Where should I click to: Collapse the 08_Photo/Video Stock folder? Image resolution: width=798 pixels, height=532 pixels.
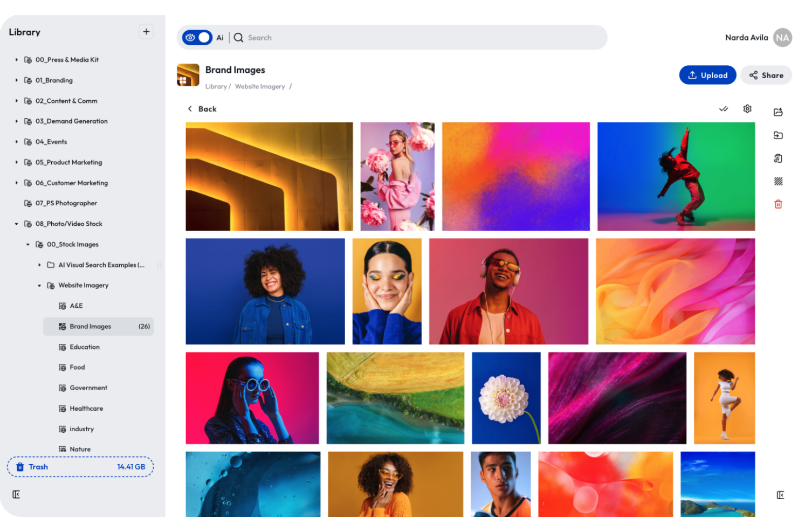[16, 224]
